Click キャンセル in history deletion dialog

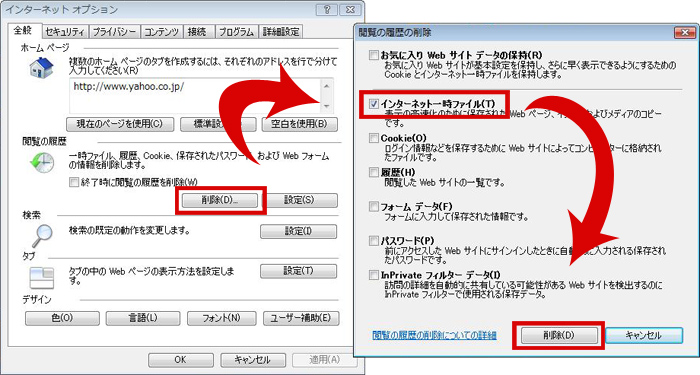(644, 335)
